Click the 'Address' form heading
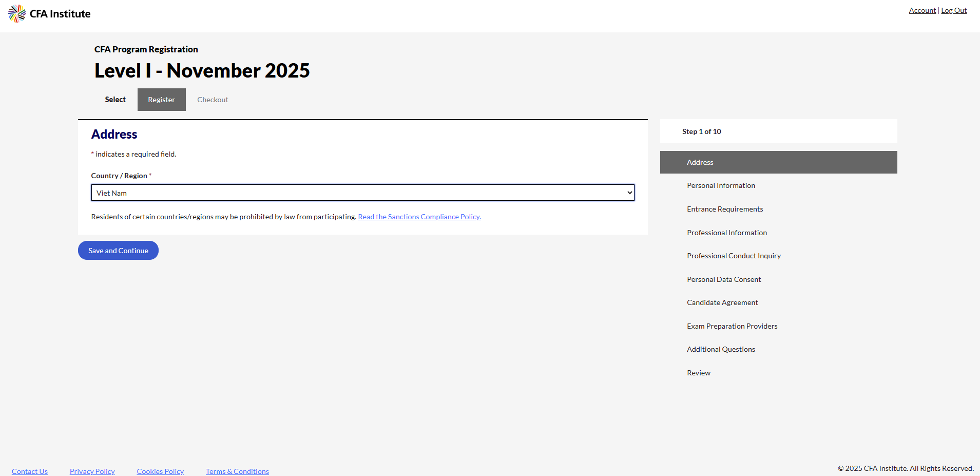 tap(114, 135)
